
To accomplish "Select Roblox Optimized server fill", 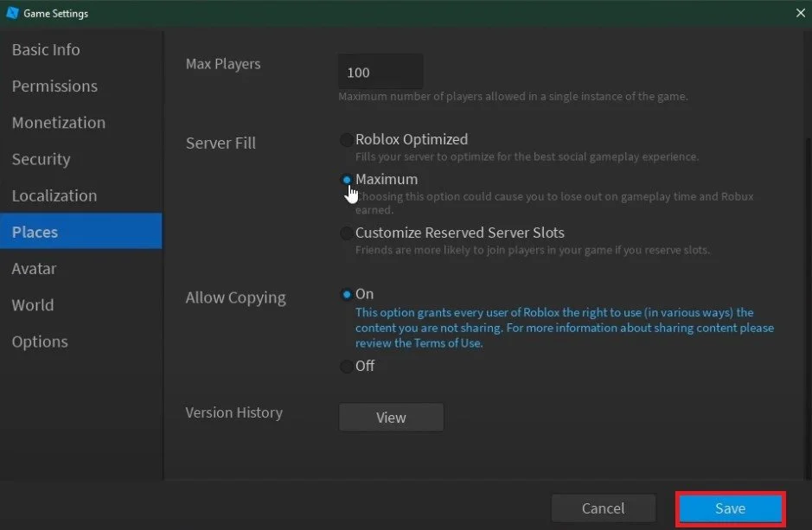I will [347, 140].
